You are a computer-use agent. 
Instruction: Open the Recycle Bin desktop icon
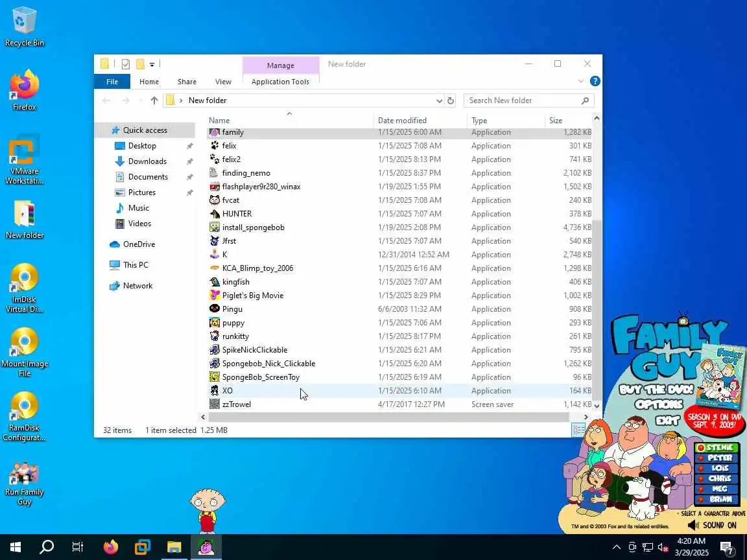pos(24,27)
